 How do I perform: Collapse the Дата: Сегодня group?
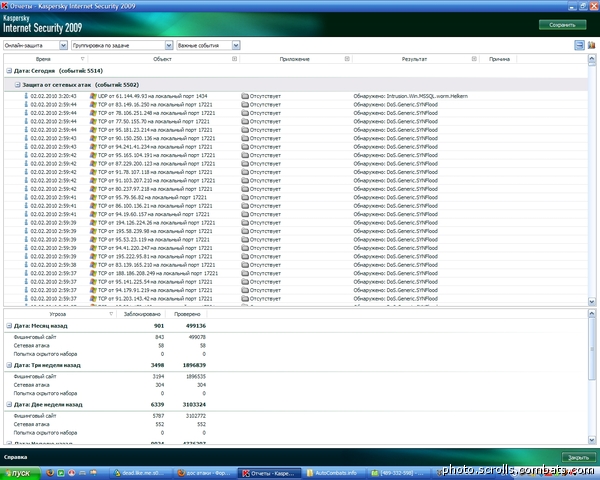click(x=9, y=71)
